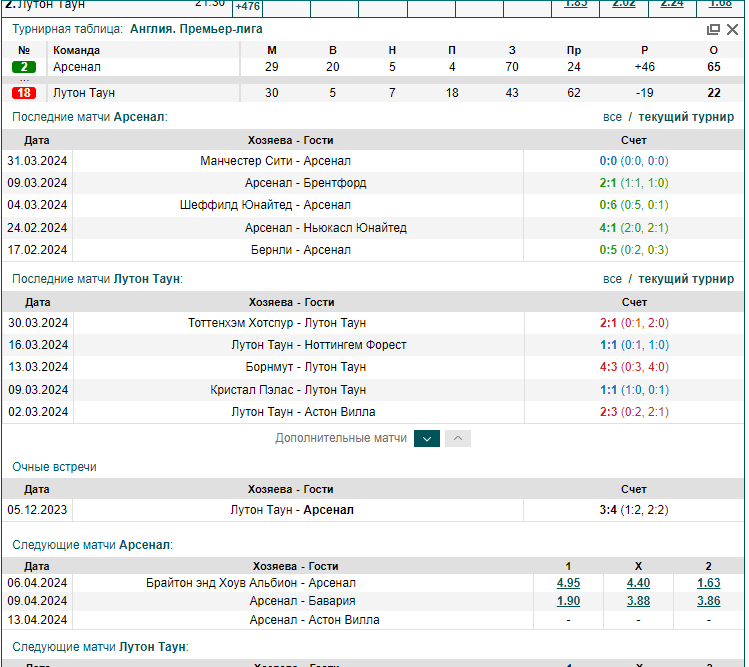The image size is (749, 667).
Task: Filter Лутон Таун matches by current tournament
Action: point(686,279)
